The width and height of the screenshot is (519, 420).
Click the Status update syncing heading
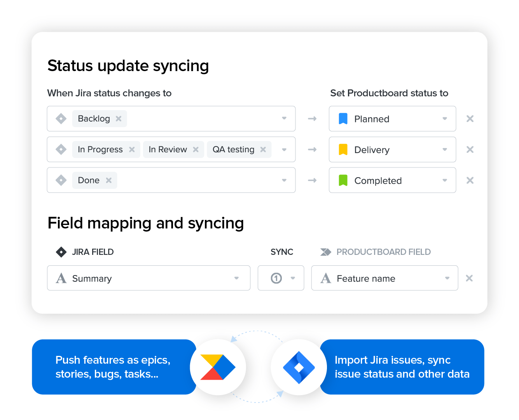pyautogui.click(x=128, y=66)
